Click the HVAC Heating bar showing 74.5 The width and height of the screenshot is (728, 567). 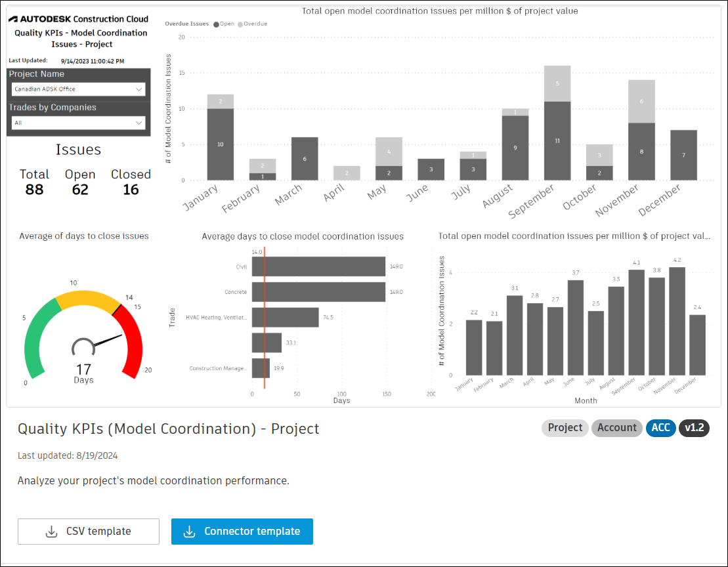(x=286, y=318)
